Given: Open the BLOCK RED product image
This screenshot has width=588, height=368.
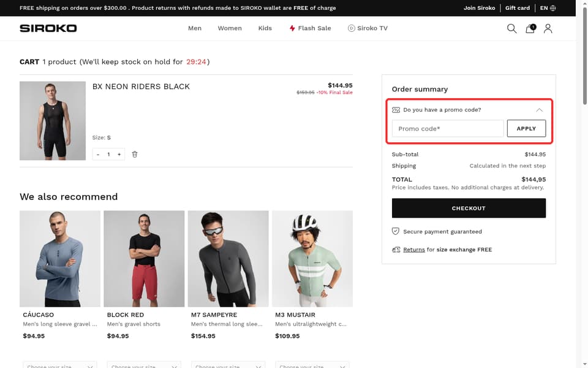Looking at the screenshot, I should (144, 259).
